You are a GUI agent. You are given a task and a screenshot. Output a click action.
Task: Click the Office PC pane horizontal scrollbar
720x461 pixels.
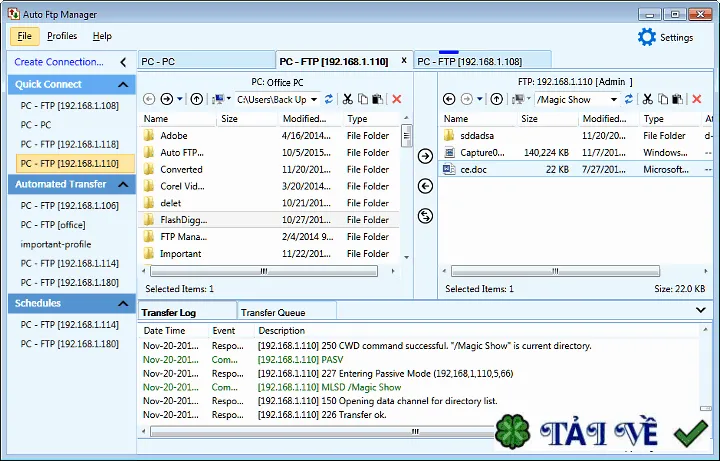(264, 271)
